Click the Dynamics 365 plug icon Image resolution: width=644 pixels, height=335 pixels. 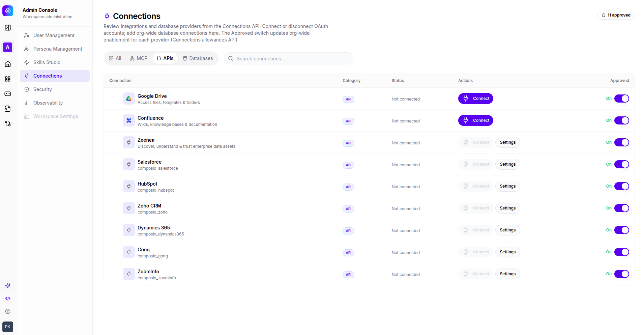pos(129,230)
